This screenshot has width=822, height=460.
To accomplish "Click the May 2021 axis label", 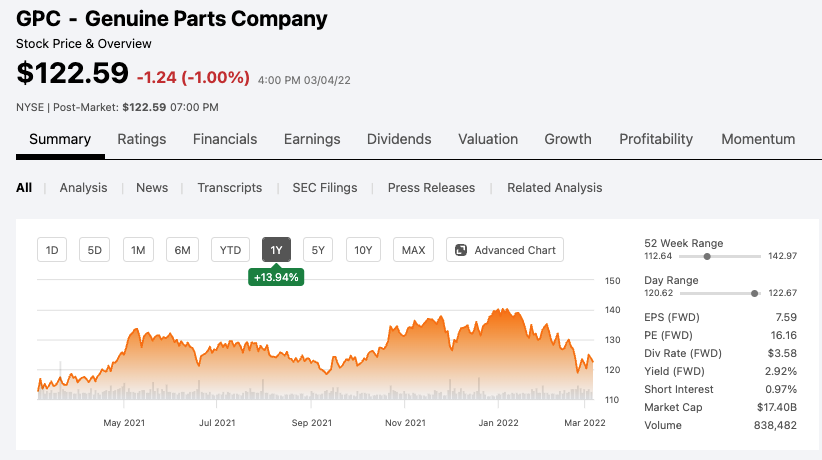I will click(x=124, y=423).
